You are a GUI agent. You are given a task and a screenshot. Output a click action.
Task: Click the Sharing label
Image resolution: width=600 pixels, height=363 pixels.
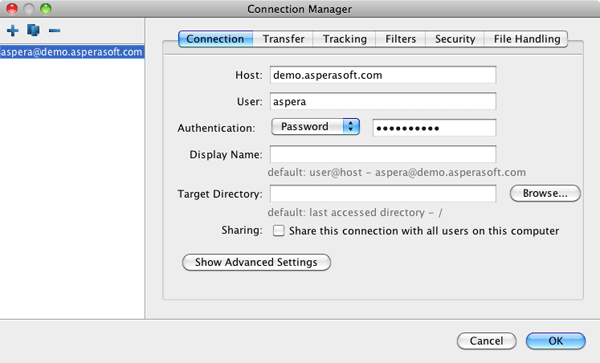point(242,230)
